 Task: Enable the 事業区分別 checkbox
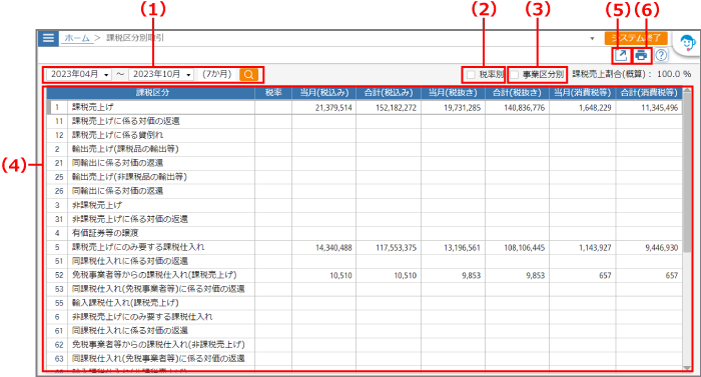point(515,75)
